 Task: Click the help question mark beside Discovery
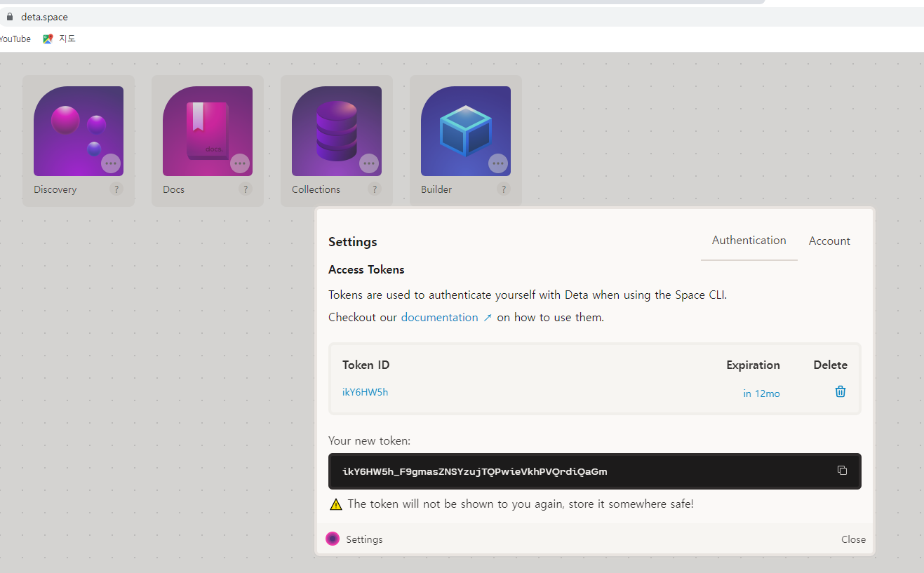(116, 189)
